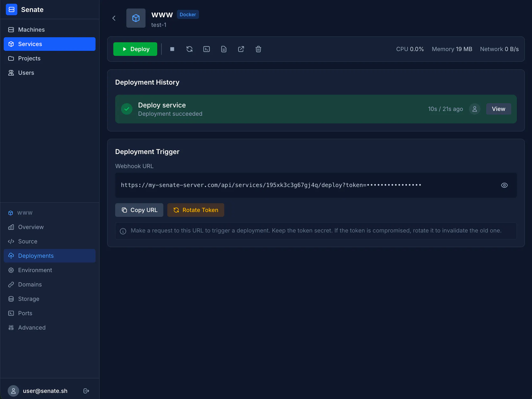Click the Deployment succeeded status text
This screenshot has width=532, height=399.
tap(170, 114)
